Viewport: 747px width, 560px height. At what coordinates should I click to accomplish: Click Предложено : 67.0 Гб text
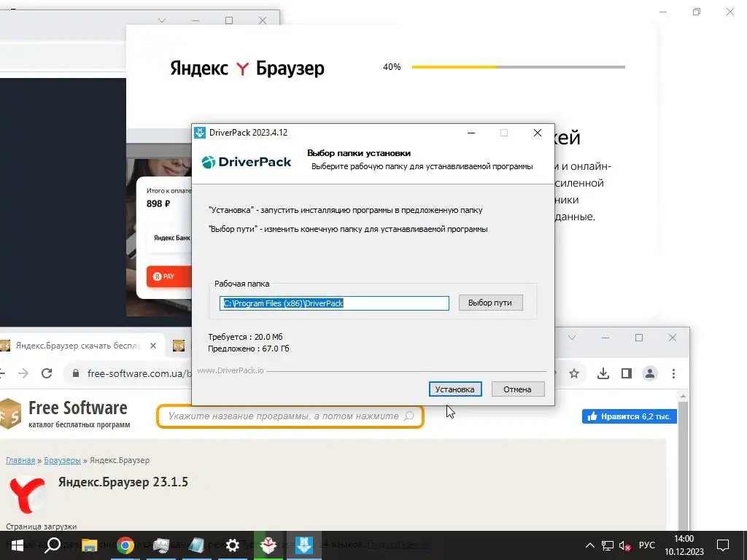[x=249, y=349]
